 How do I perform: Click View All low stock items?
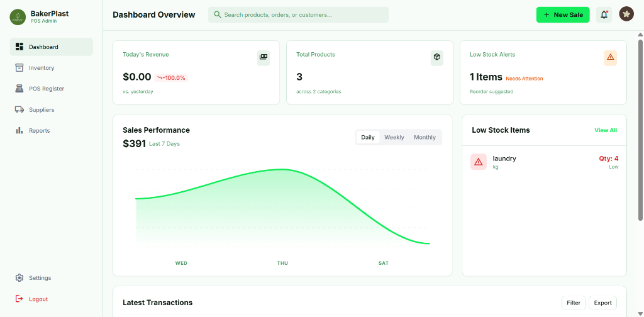tap(606, 130)
